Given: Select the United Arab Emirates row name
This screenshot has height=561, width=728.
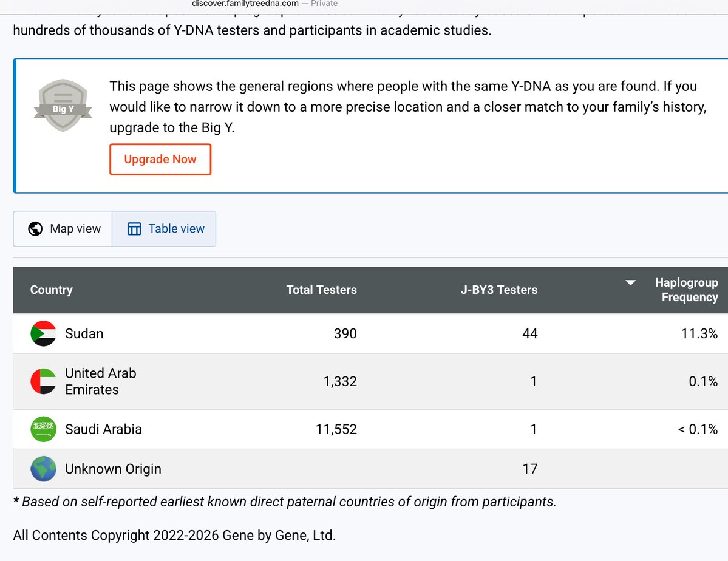Looking at the screenshot, I should coord(101,381).
